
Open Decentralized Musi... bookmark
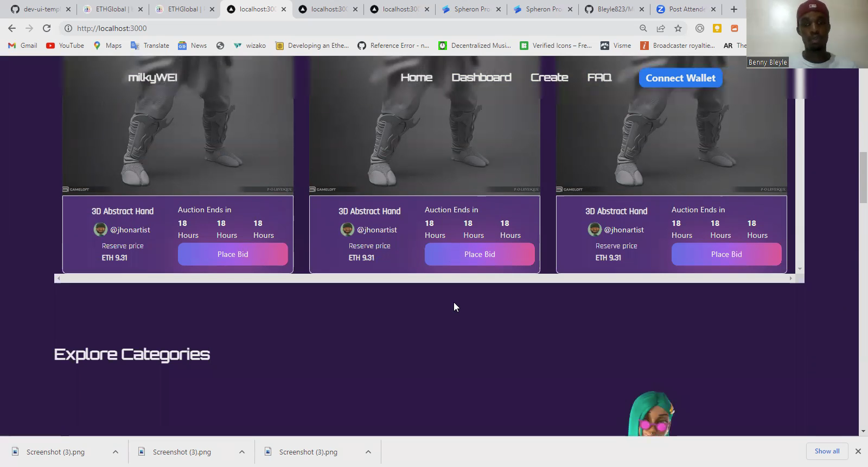point(475,46)
